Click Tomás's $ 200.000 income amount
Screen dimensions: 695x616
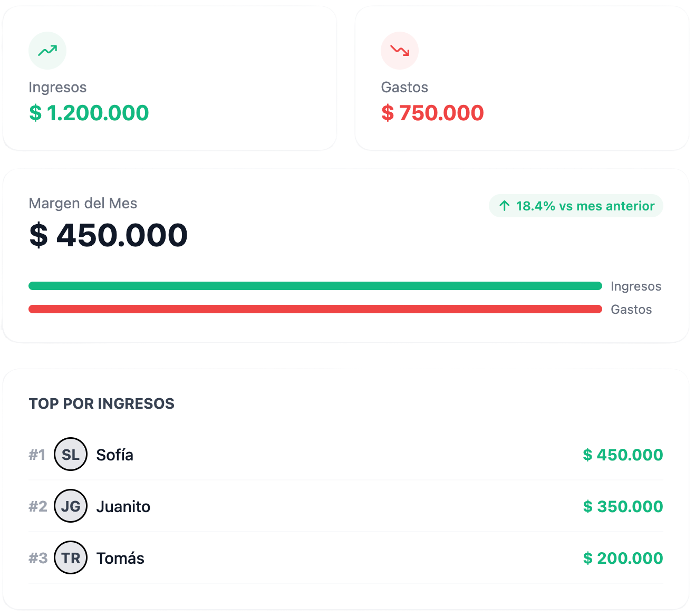(623, 558)
